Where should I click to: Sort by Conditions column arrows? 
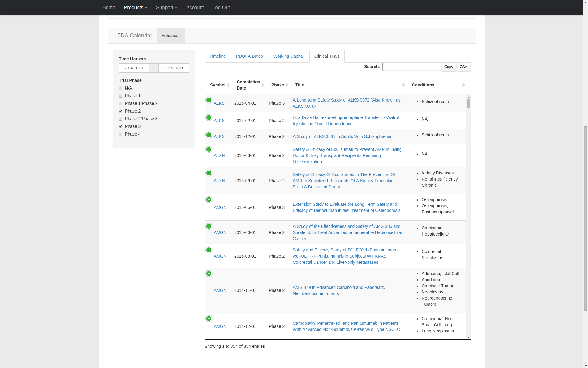[463, 85]
